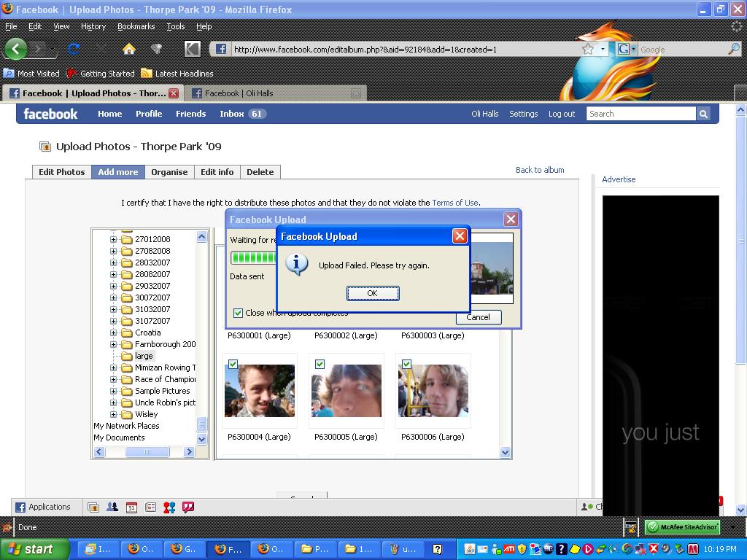Expand the Sample Pictures folder
747x560 pixels.
tap(113, 391)
